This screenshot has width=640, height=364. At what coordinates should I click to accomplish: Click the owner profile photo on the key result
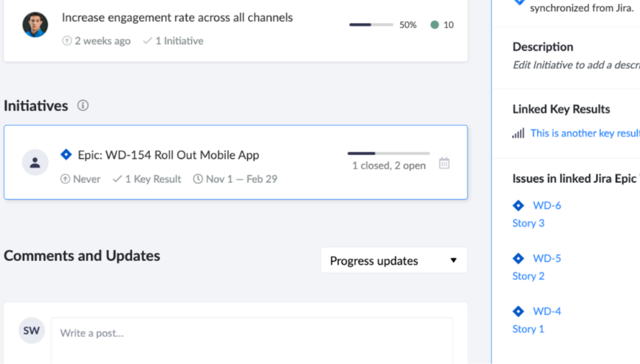tap(35, 24)
